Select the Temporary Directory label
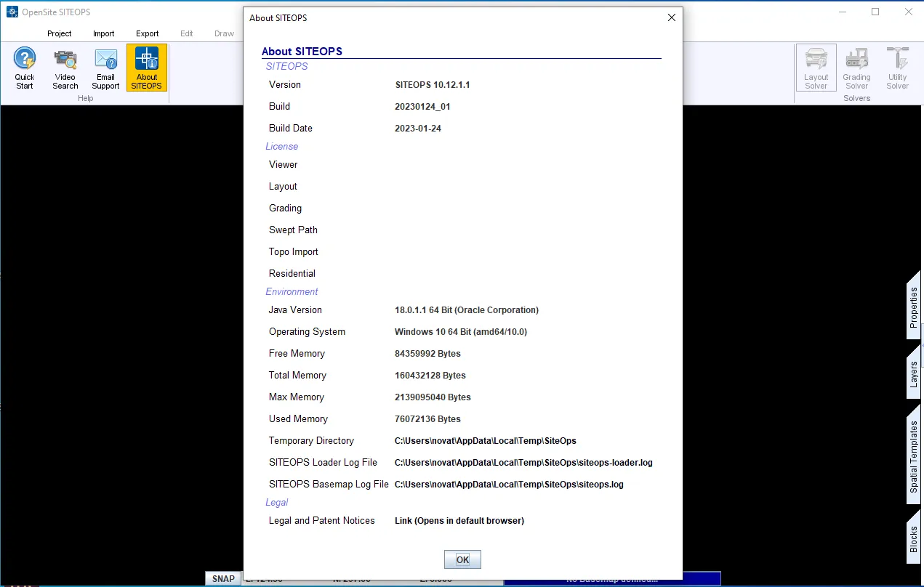The width and height of the screenshot is (924, 587). coord(311,441)
